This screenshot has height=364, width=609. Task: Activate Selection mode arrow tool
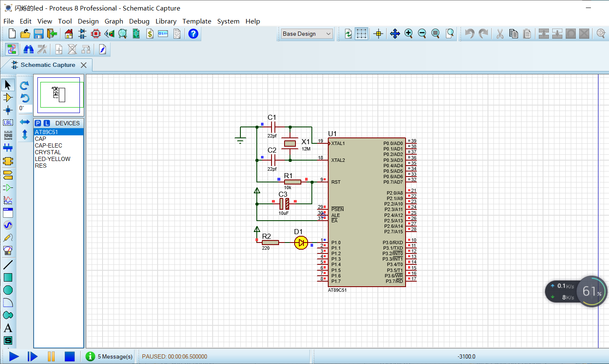click(8, 85)
